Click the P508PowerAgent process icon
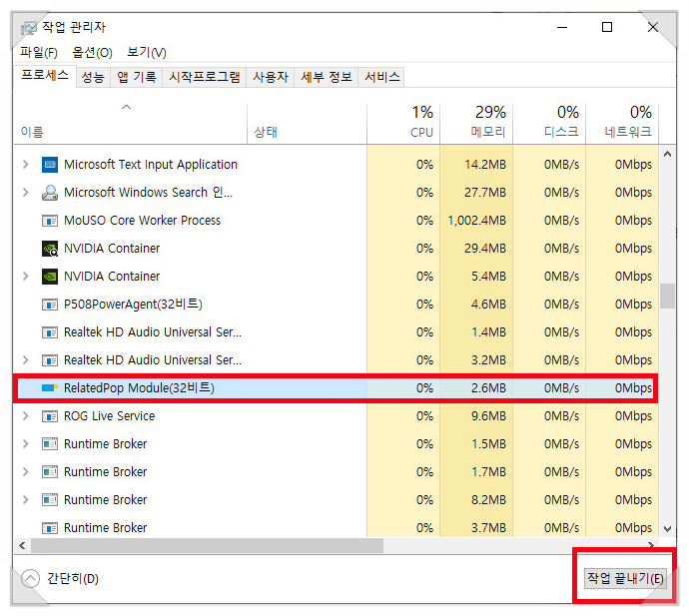689x616 pixels. point(50,305)
